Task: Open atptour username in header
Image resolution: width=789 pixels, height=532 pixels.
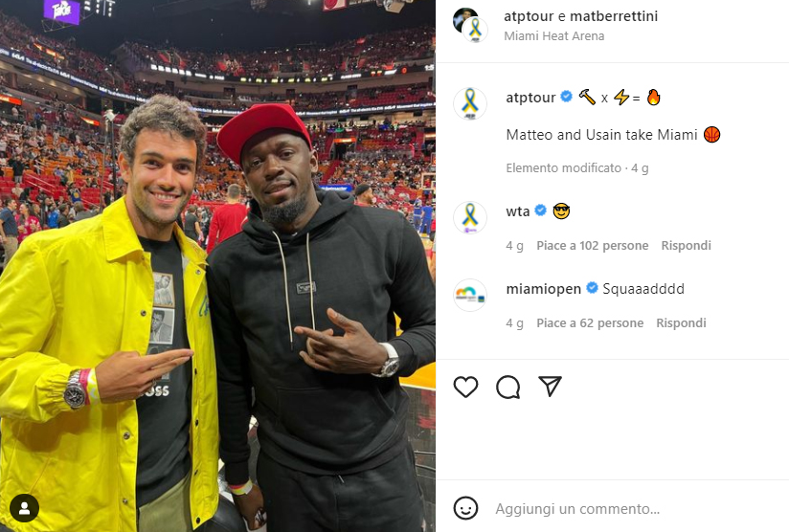Action: pos(529,16)
